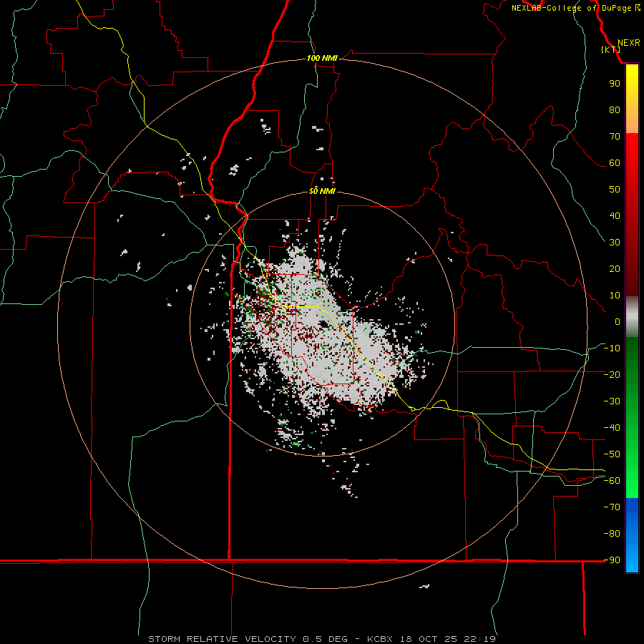Click the -50 value on the velocity scale
This screenshot has height=644, width=644.
(x=612, y=454)
